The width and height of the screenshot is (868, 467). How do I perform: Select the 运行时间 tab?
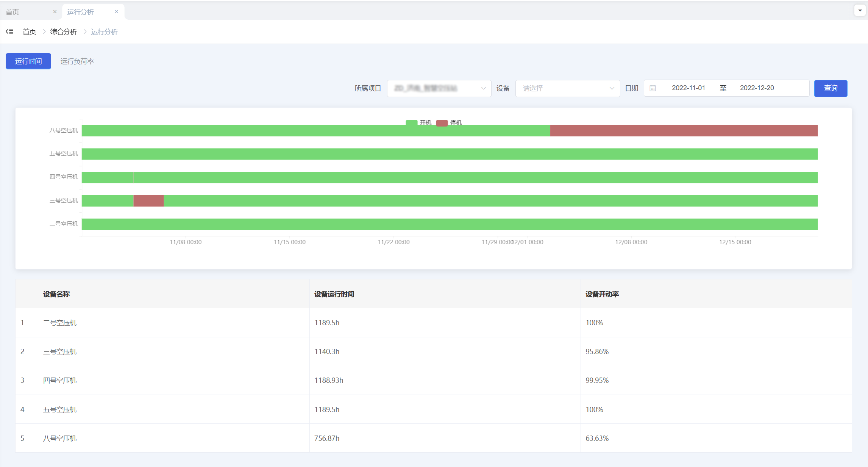[x=28, y=61]
